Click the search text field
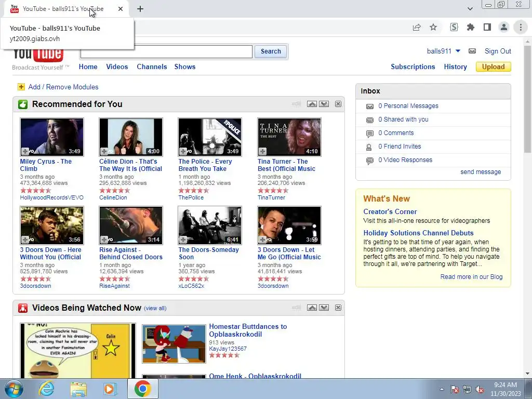 166,51
